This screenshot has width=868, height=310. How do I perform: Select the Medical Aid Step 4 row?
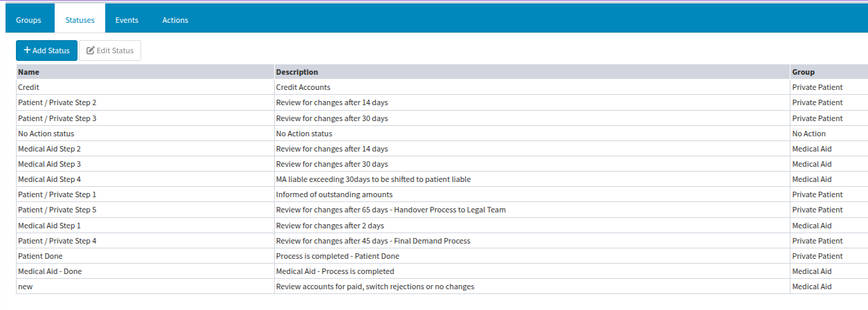point(442,179)
